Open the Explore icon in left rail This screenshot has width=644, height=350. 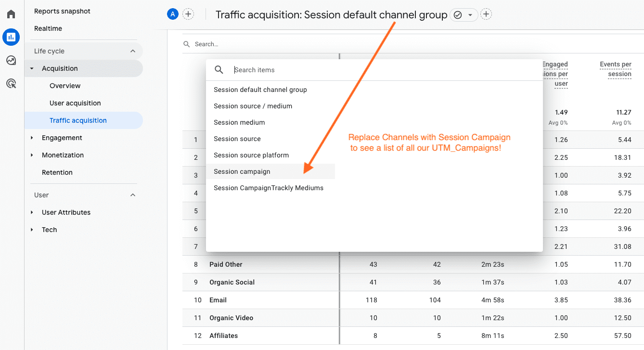[11, 60]
